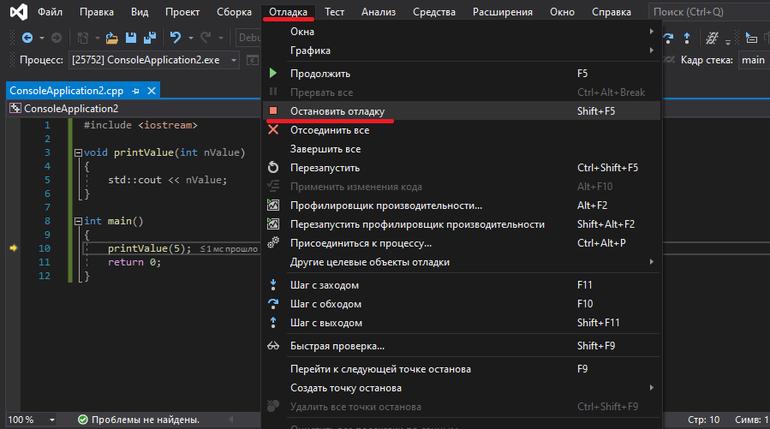Click the Performance Profiler icon
The height and width of the screenshot is (429, 770).
pos(273,205)
